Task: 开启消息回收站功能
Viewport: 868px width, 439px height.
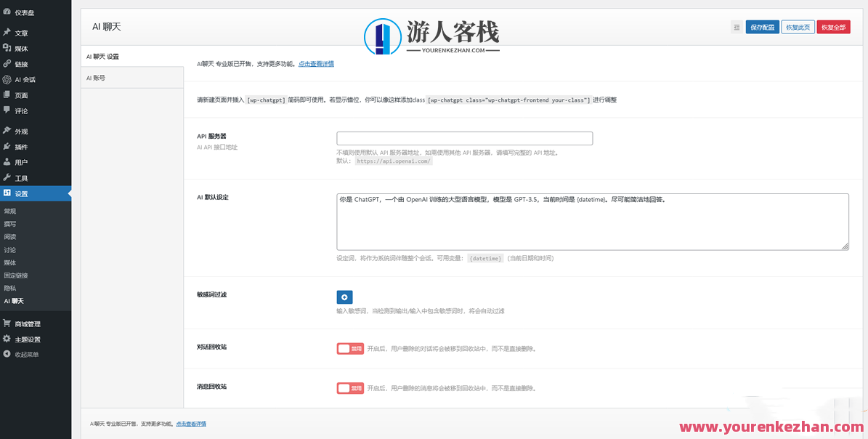Action: [x=350, y=387]
